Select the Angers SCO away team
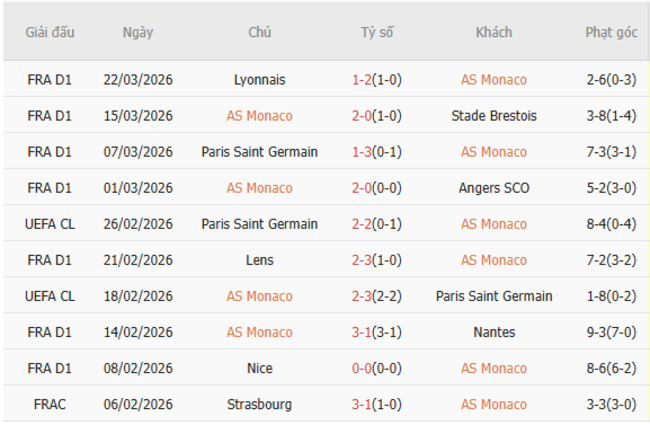This screenshot has width=650, height=425. point(494,188)
